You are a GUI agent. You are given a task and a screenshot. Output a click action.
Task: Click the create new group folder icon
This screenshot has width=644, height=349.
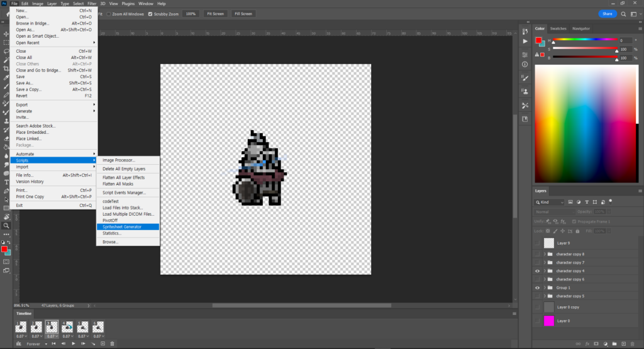point(614,344)
